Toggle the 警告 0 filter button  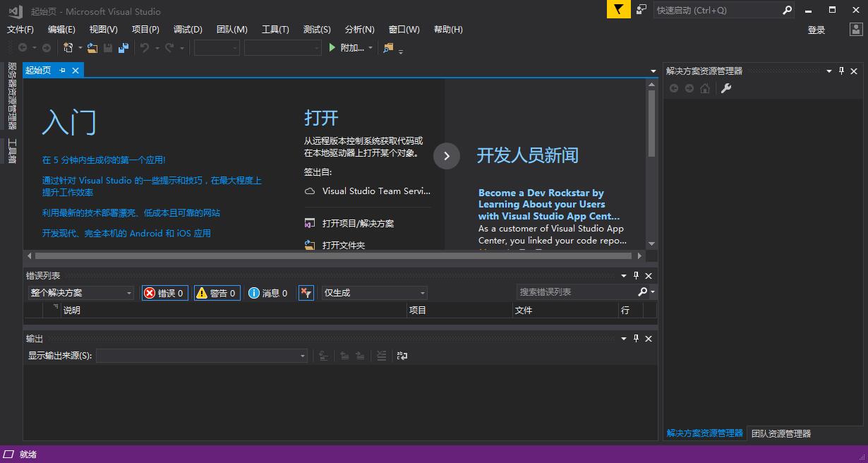point(217,293)
